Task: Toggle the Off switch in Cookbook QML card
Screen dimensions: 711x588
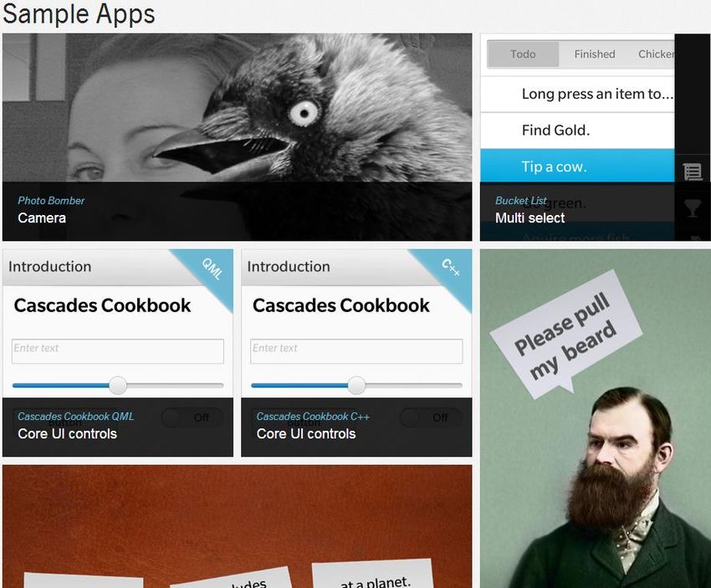Action: [x=192, y=417]
